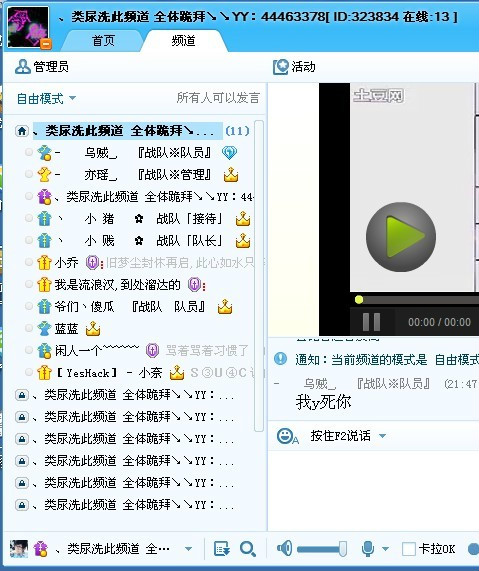Click the crown badge beside 小奈
Viewport: 479px width, 571px height.
pyautogui.click(x=177, y=373)
